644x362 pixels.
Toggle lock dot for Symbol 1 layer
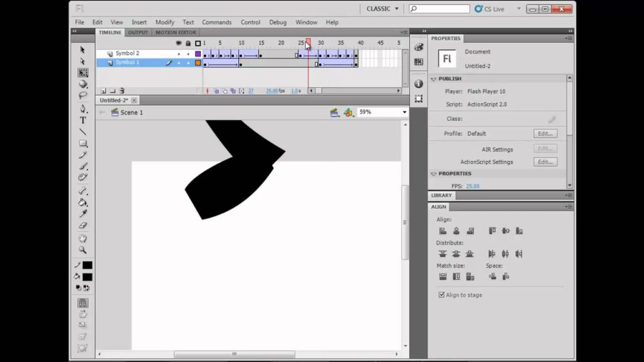pos(188,63)
